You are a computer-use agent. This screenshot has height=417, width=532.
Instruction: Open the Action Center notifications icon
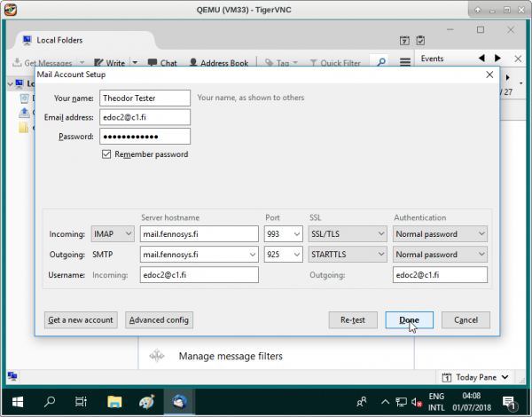(509, 403)
